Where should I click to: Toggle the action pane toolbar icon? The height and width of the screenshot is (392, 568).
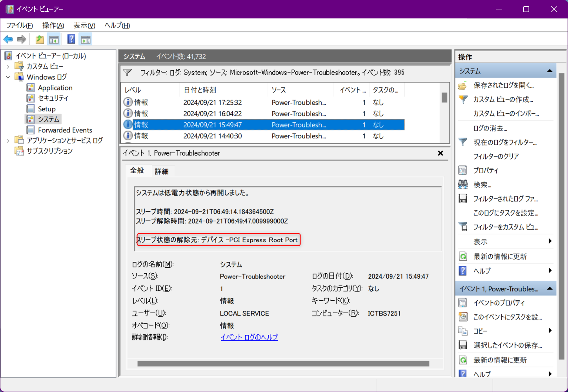tap(86, 39)
